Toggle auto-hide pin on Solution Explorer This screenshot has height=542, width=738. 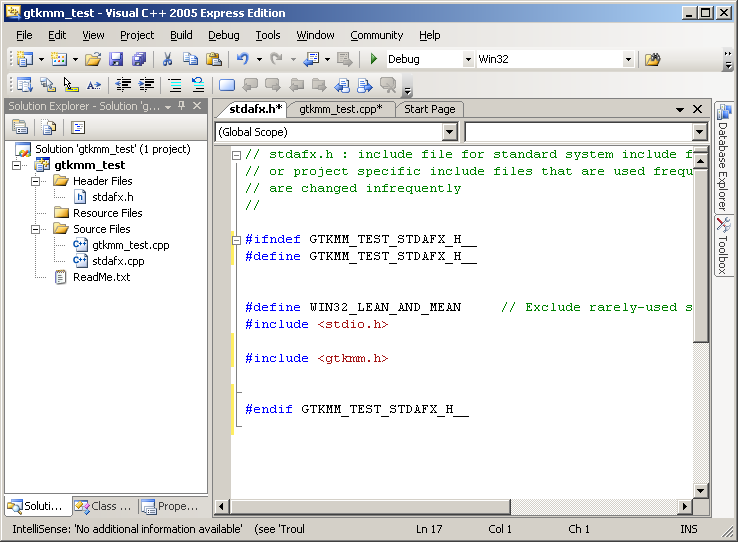[181, 106]
